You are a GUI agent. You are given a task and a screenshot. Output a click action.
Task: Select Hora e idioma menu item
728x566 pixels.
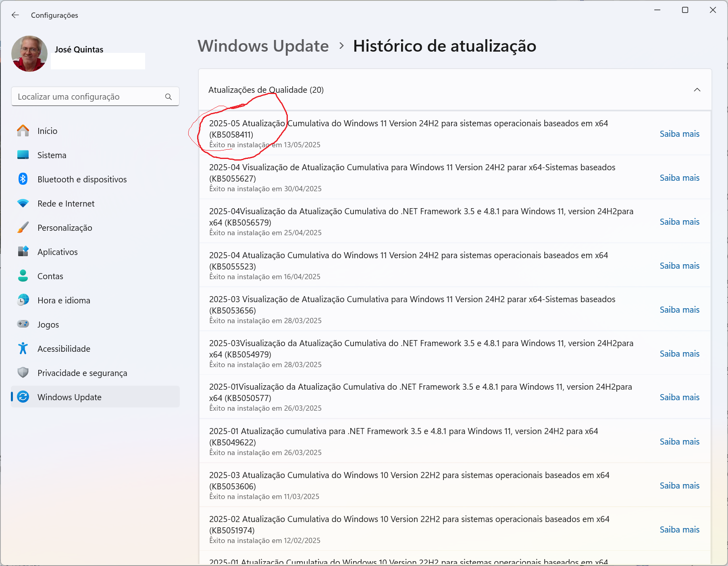(x=64, y=301)
